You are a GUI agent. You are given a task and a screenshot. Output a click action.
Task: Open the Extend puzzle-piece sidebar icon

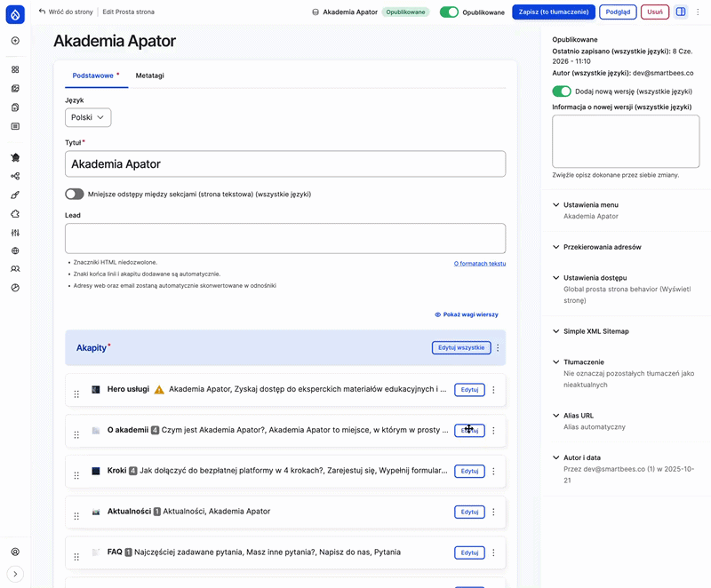tap(15, 214)
